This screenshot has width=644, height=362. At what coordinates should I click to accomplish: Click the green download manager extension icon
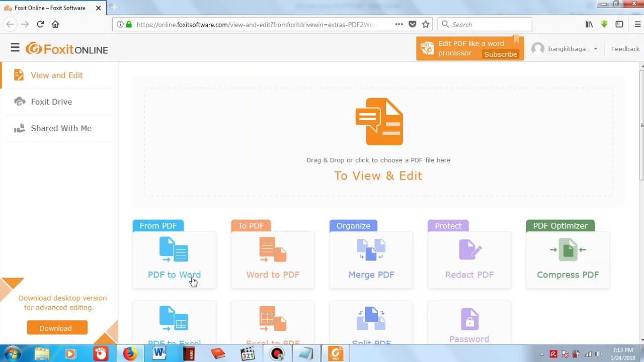coord(604,24)
